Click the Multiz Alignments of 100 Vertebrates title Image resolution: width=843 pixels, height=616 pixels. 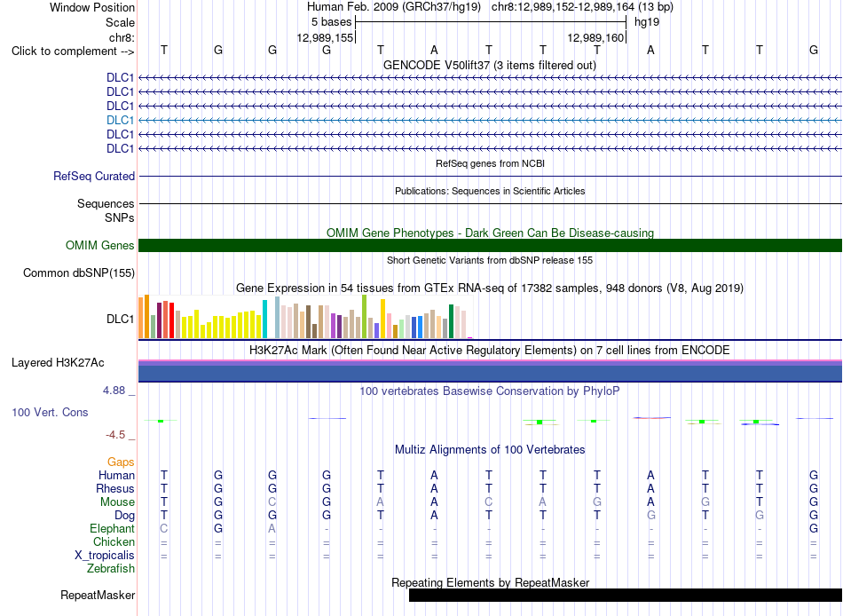(x=490, y=449)
